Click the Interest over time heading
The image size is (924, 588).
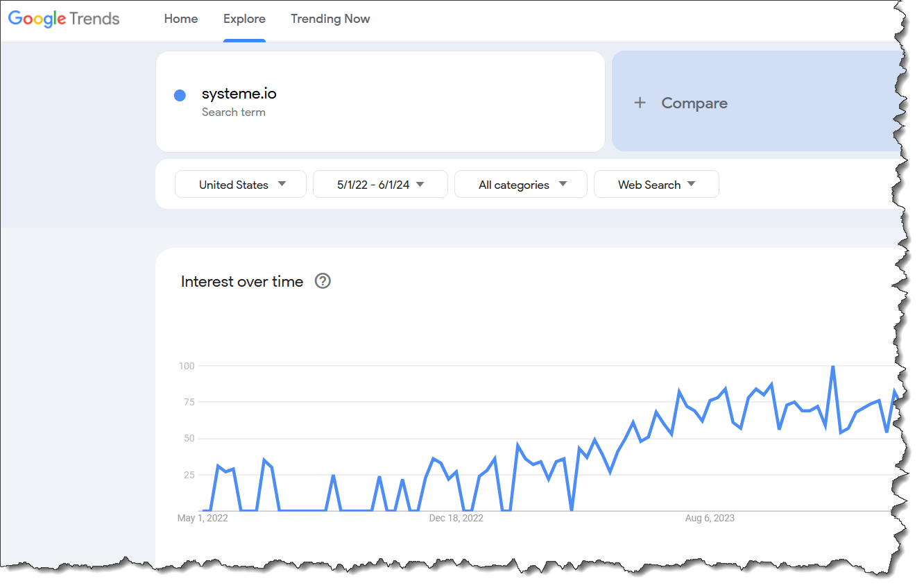click(242, 281)
